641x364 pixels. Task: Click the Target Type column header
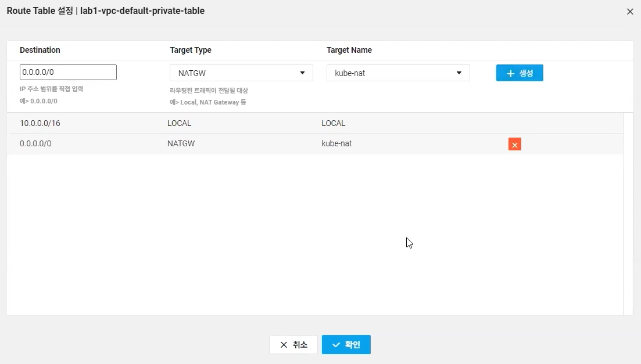[191, 50]
